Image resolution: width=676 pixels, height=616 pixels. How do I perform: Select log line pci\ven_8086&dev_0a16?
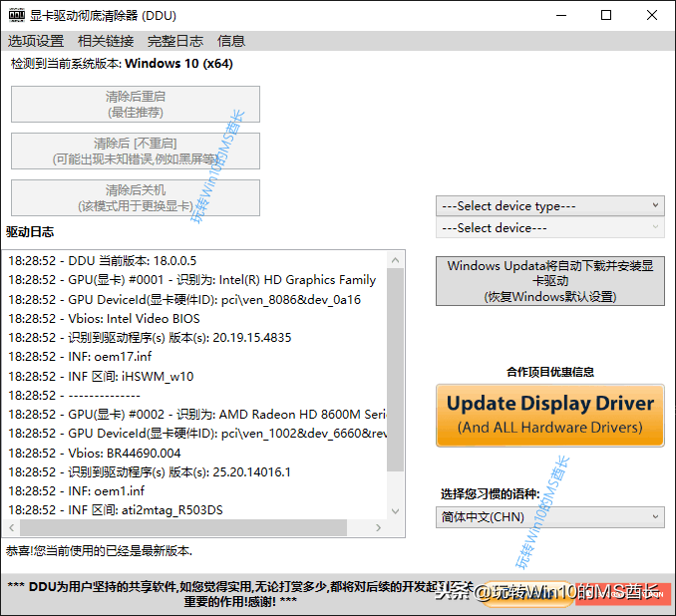(x=184, y=300)
